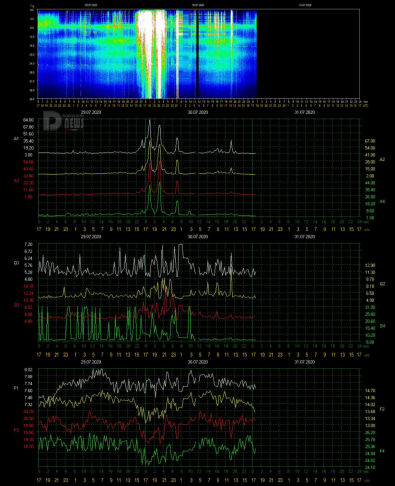
Task: Click the F2 label beside frequency chart
Action: click(x=382, y=409)
